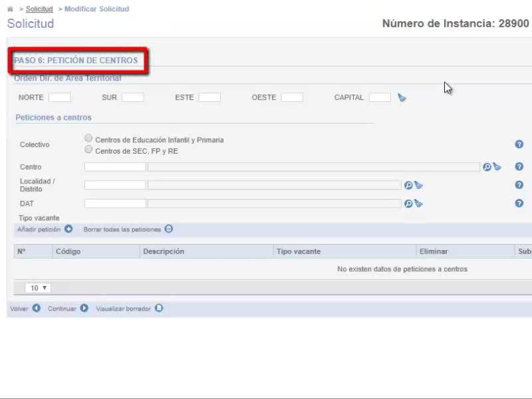Clear Localidad / Distrito with the broom icon
This screenshot has width=532, height=399.
click(418, 185)
